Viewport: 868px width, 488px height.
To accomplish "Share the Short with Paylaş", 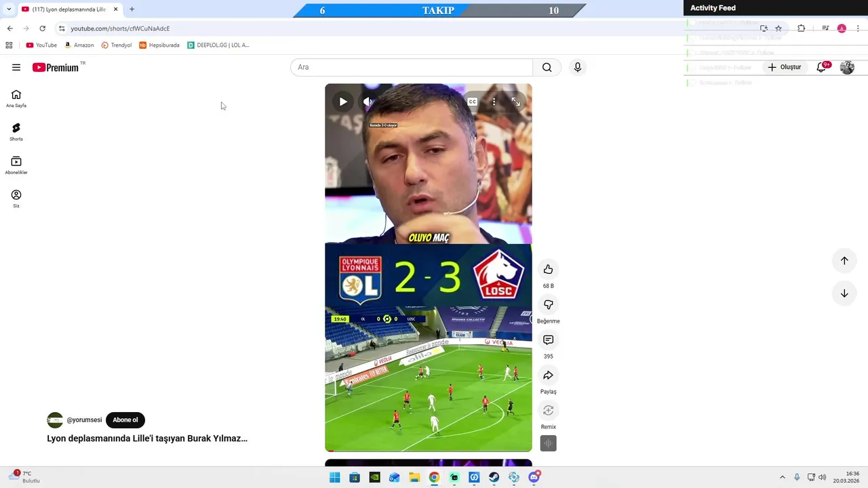I will 548,375.
